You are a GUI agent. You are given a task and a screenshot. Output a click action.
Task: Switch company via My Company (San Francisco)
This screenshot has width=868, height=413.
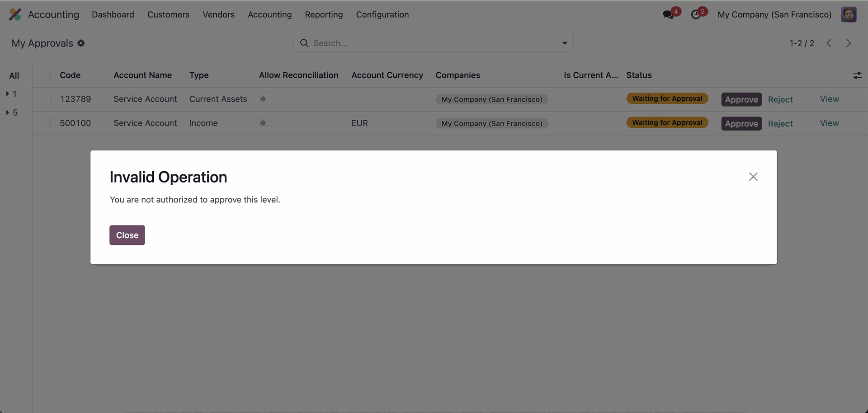point(774,14)
